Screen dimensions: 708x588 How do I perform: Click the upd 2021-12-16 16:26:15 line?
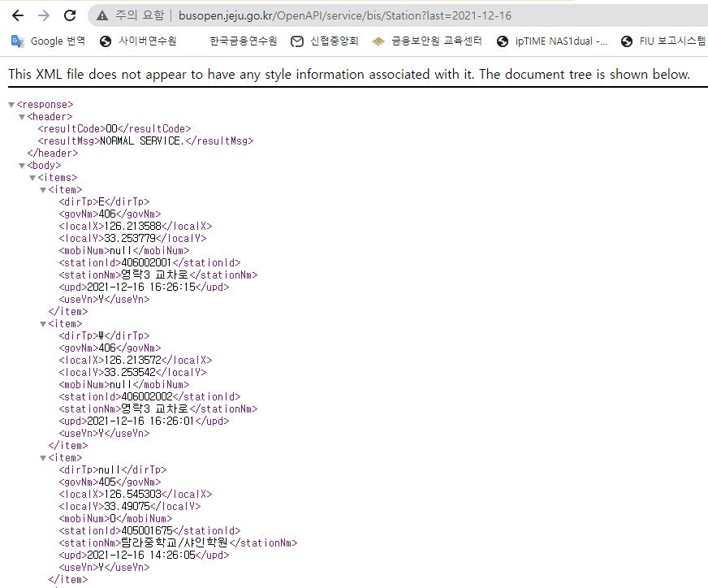click(x=144, y=288)
